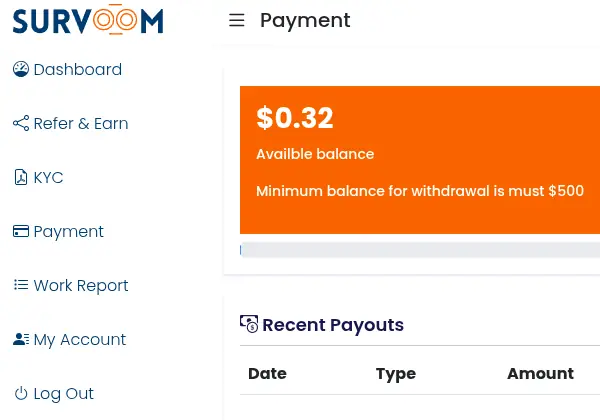The width and height of the screenshot is (600, 420).
Task: Navigate to My Account
Action: click(x=80, y=339)
